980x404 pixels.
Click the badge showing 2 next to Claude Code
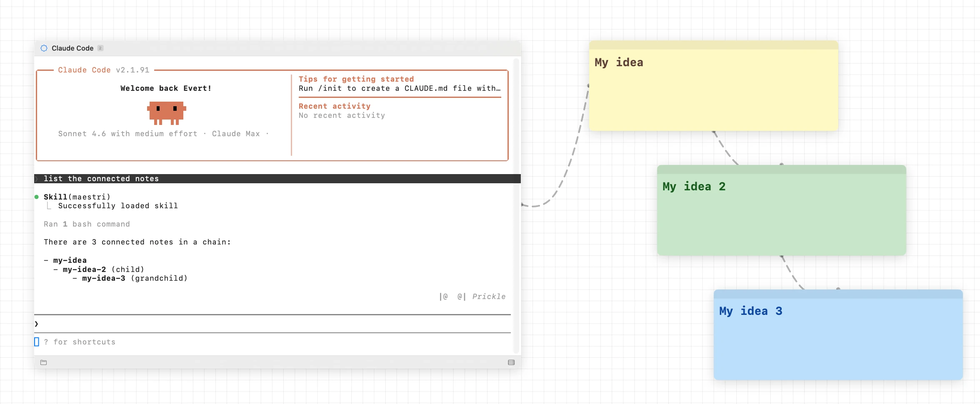[100, 48]
